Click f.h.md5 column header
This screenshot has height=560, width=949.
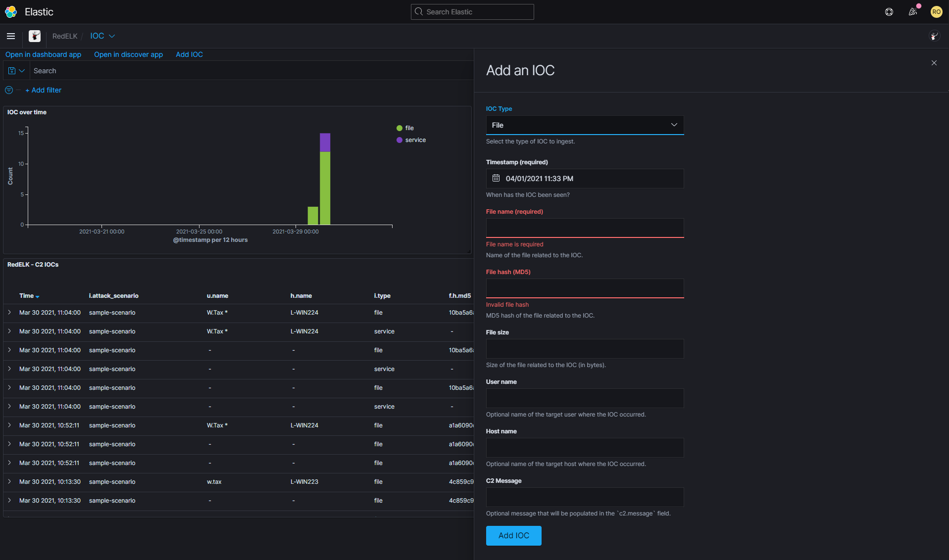click(460, 296)
